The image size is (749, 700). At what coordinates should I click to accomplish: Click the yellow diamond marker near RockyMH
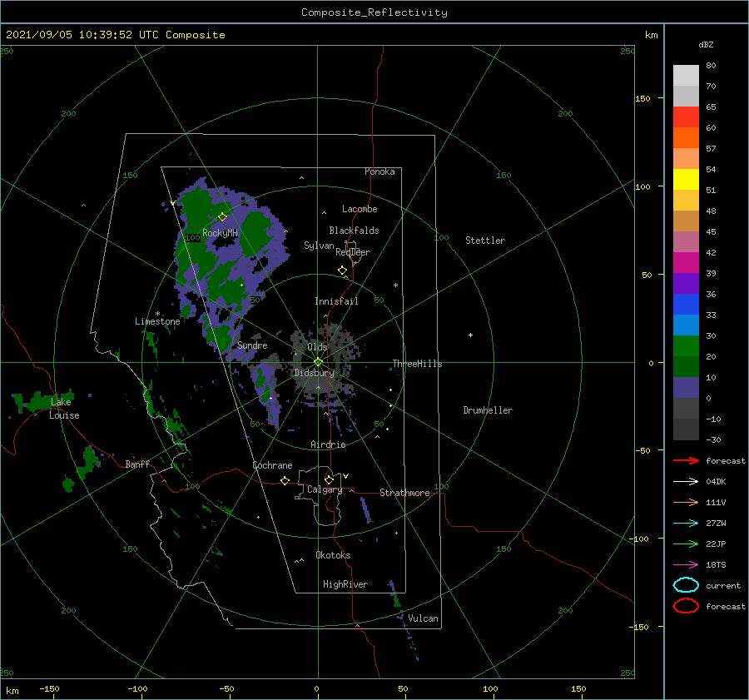[222, 217]
